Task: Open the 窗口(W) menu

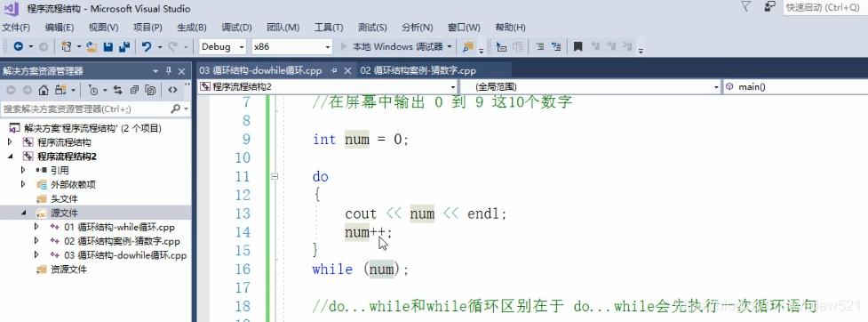Action: coord(464,28)
